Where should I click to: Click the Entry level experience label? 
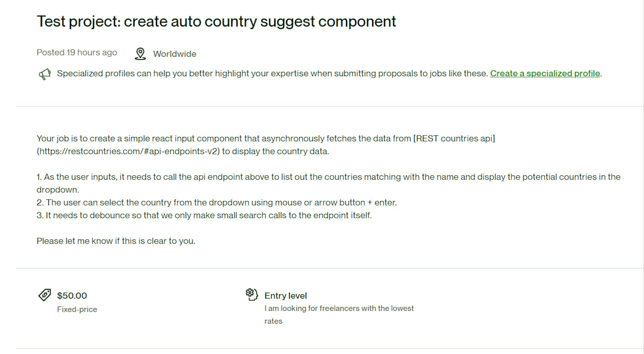[285, 296]
